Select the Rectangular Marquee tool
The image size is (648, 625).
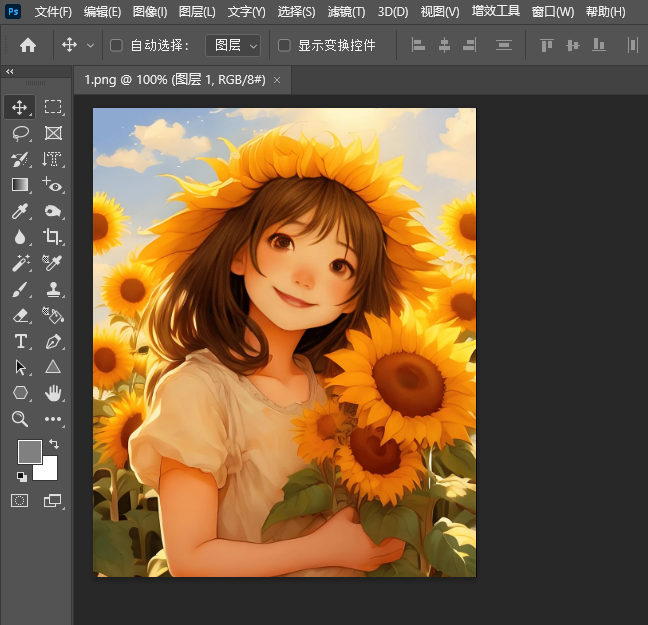pyautogui.click(x=53, y=107)
